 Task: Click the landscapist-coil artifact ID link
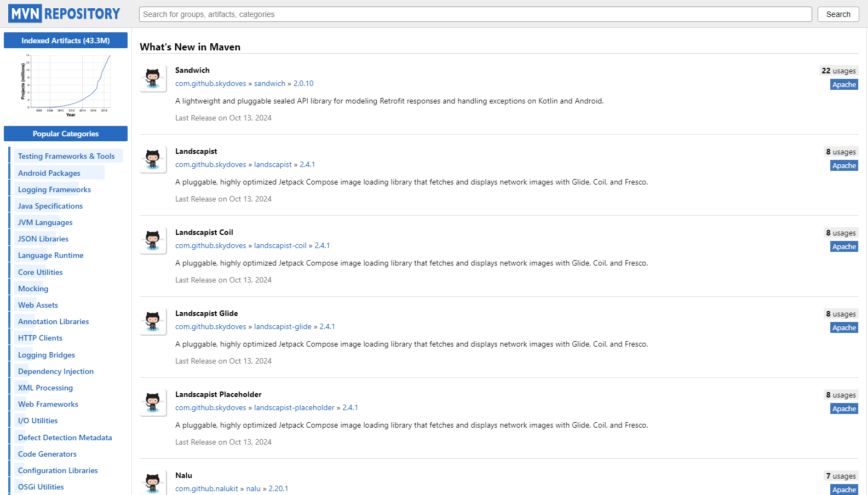coord(280,245)
